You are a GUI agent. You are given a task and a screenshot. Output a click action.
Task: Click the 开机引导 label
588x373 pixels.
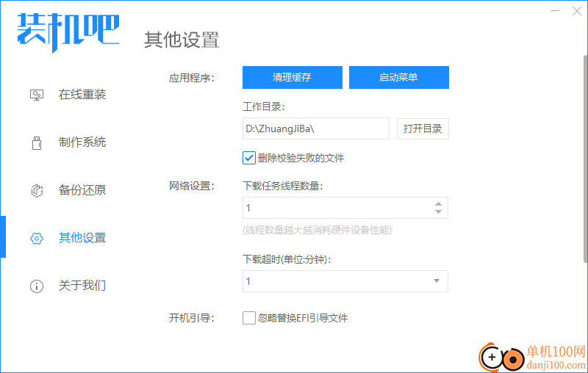(191, 318)
